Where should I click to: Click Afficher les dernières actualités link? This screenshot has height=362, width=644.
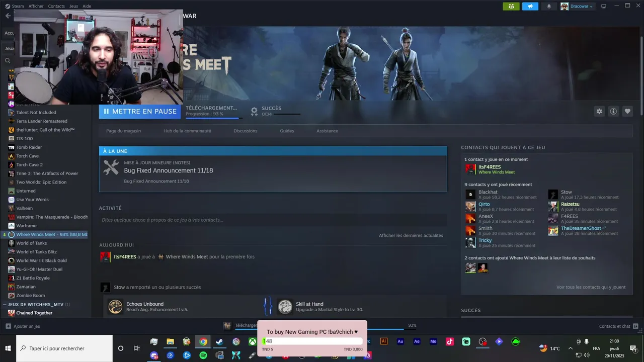point(411,235)
